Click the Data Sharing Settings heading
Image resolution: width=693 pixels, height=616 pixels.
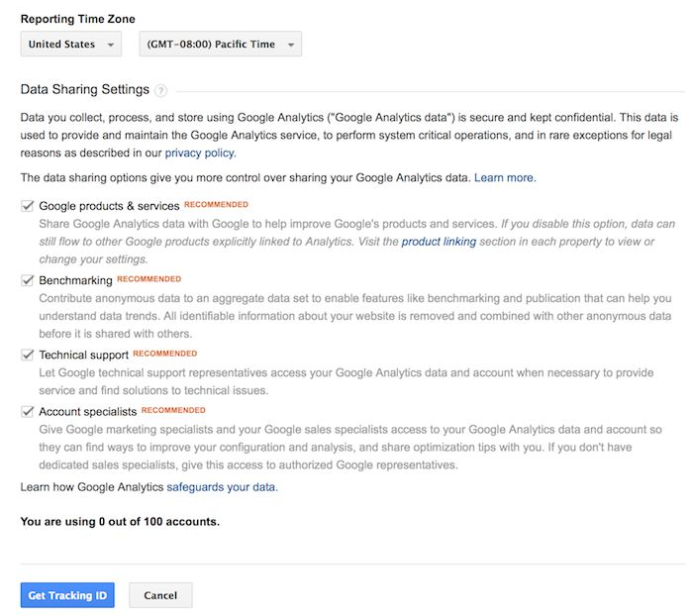click(85, 90)
